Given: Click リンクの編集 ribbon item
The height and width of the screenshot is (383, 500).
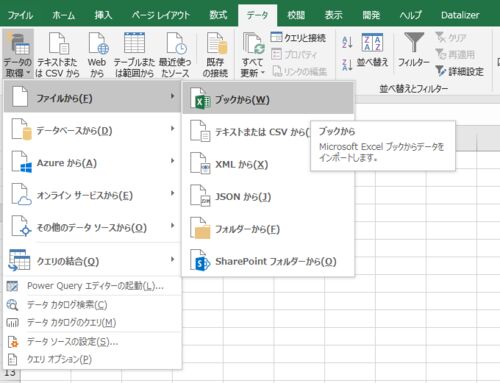Looking at the screenshot, I should click(x=300, y=71).
